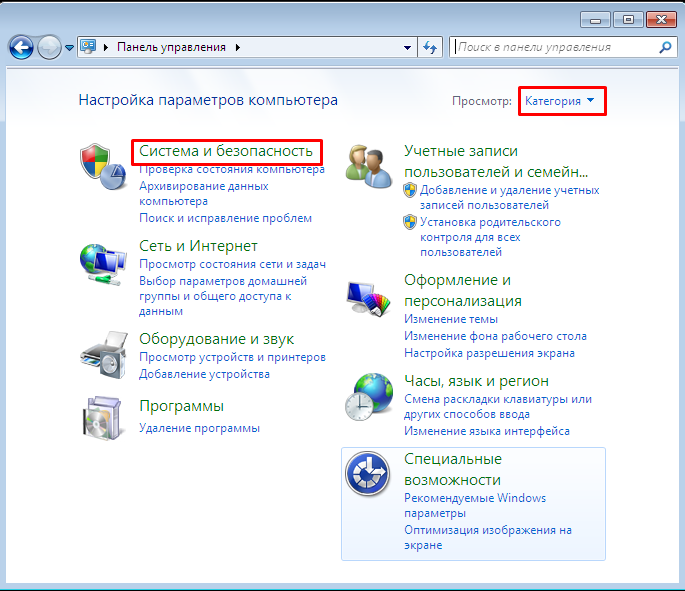This screenshot has width=685, height=591.
Task: Open Изменение темы link
Action: pyautogui.click(x=451, y=319)
